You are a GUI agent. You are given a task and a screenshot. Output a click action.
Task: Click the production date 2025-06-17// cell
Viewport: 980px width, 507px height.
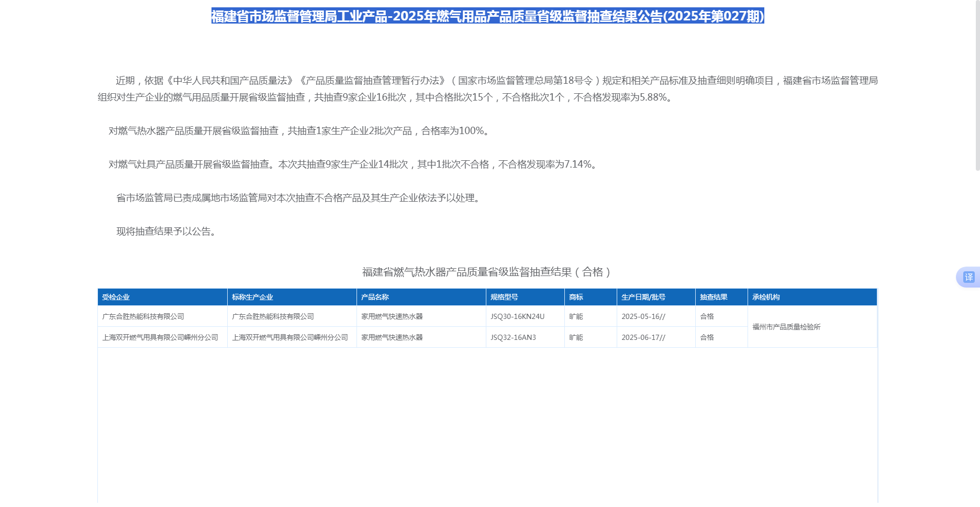tap(643, 337)
